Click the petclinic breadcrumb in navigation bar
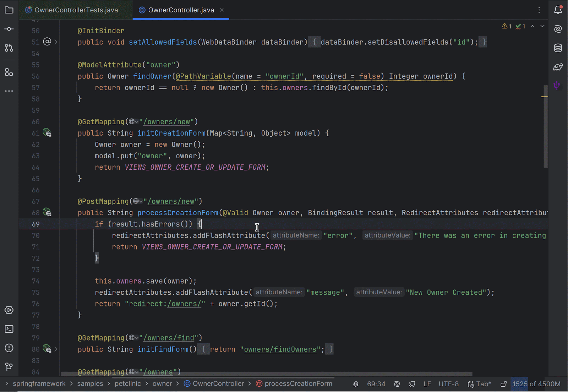Screen dimensions: 568x392 pyautogui.click(x=127, y=384)
